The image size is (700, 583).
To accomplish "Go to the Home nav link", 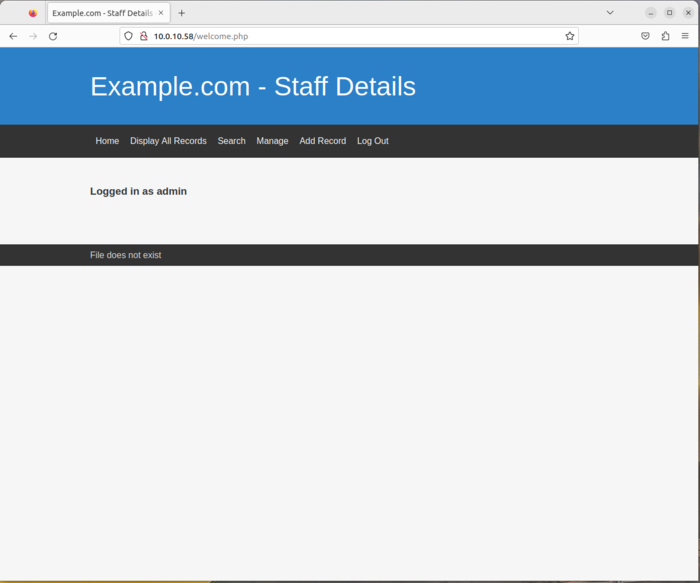I will click(107, 141).
